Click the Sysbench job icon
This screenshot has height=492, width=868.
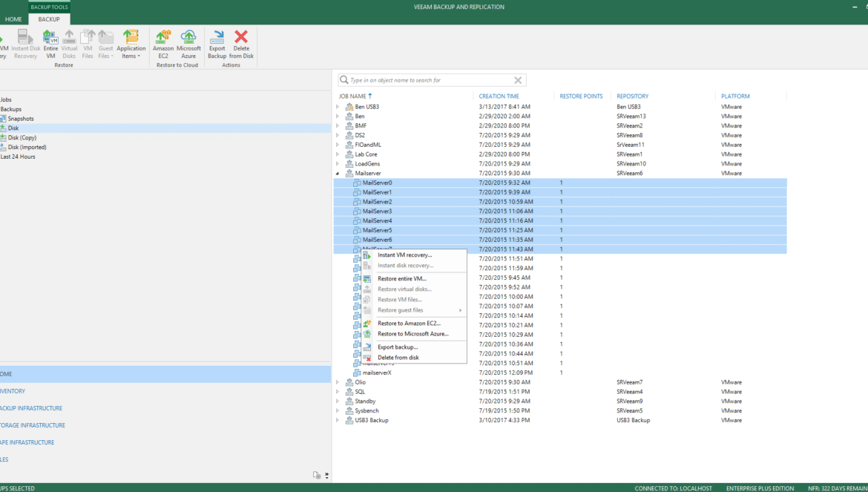coord(349,410)
